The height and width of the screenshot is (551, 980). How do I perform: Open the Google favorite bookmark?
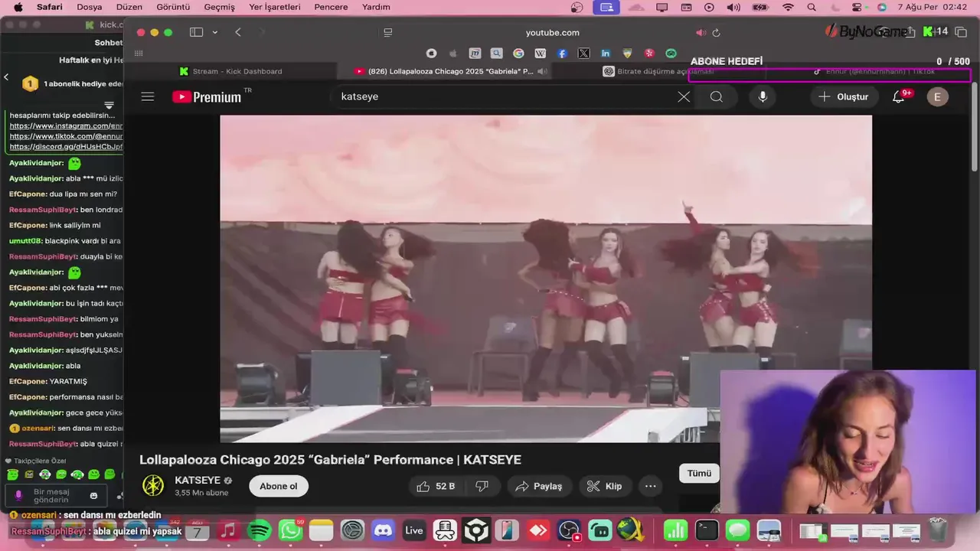click(518, 54)
